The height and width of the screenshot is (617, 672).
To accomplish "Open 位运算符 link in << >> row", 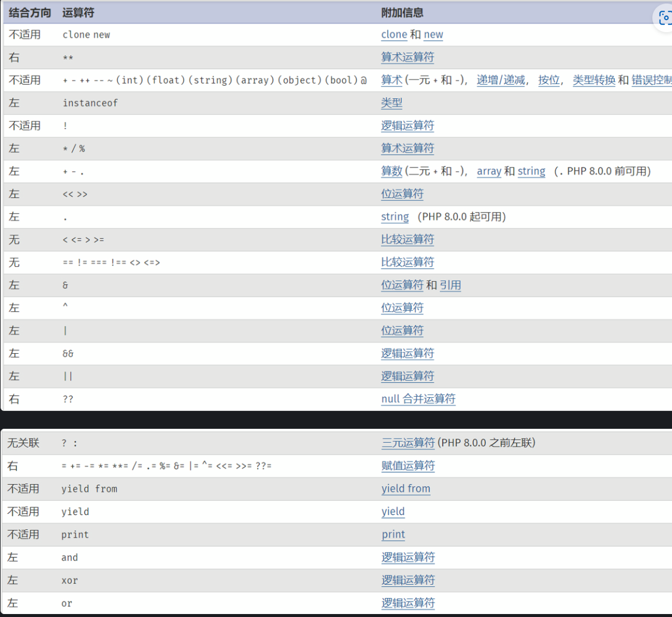I will pos(402,194).
